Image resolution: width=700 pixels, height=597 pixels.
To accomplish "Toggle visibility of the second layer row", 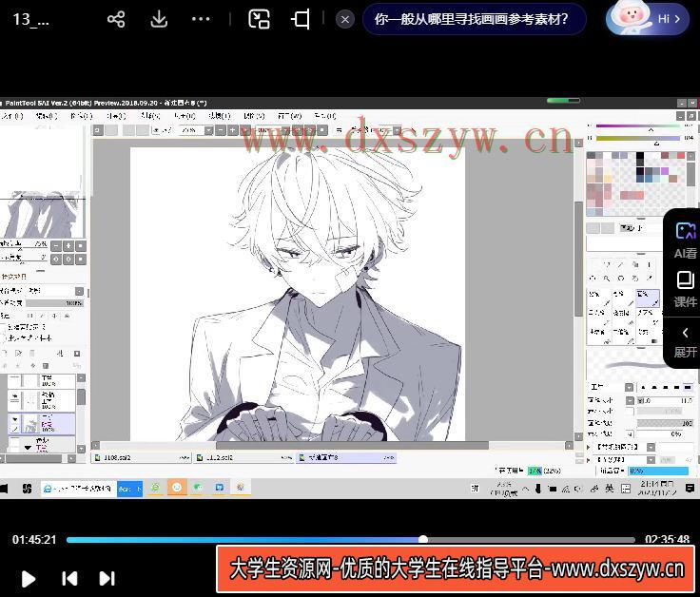I will 14,395.
